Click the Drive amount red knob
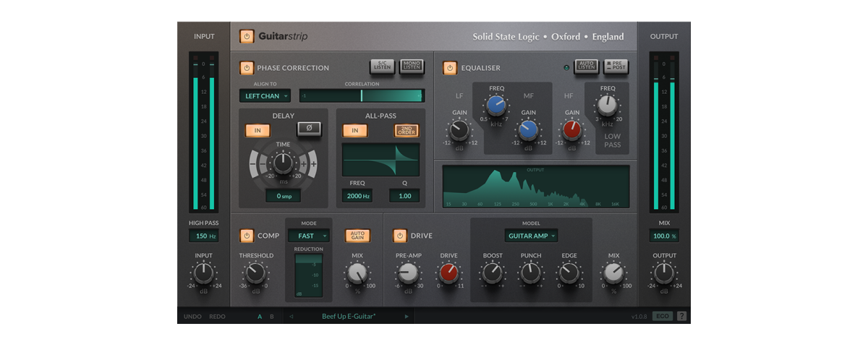This screenshot has width=868, height=347. [x=448, y=273]
